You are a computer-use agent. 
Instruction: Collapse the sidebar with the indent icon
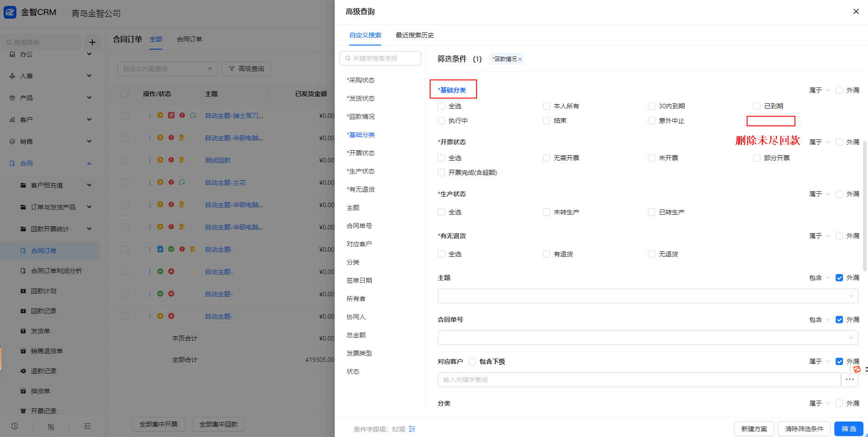click(87, 426)
